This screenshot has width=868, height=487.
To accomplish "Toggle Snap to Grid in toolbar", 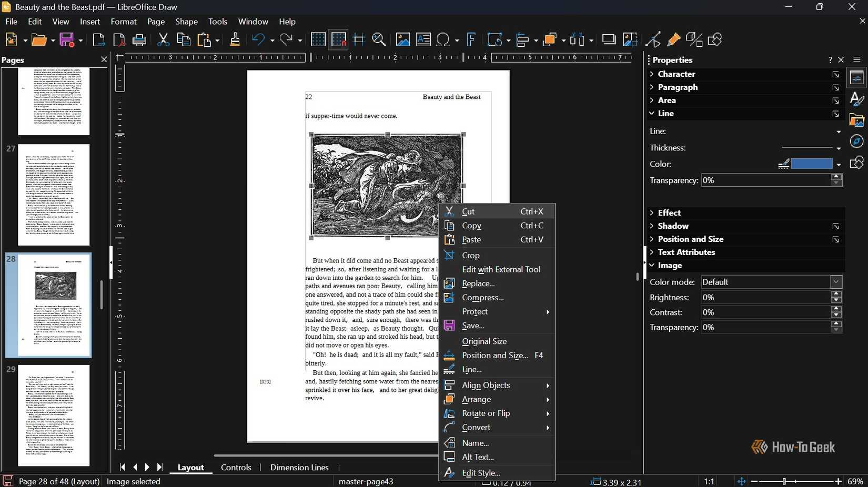I will [x=338, y=40].
